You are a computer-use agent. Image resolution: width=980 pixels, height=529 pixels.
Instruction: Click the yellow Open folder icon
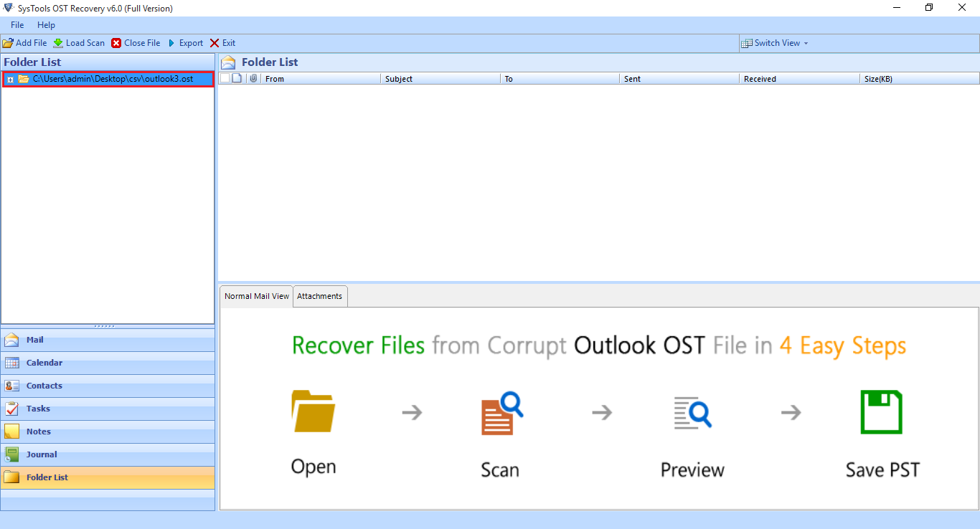pos(314,411)
